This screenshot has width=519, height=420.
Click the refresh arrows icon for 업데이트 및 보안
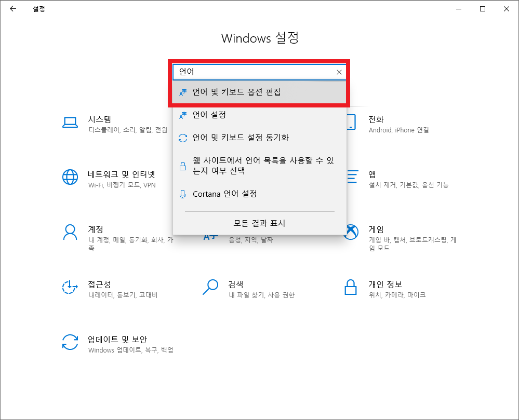(x=70, y=342)
